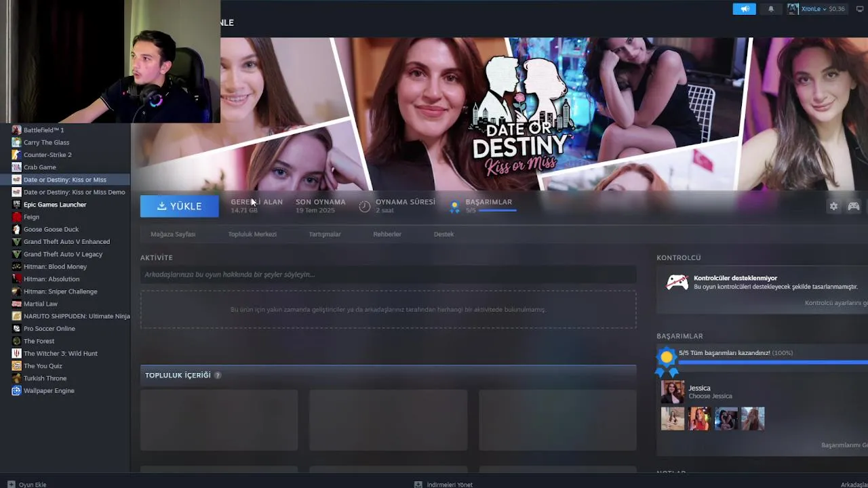Click the XronLe profile avatar
This screenshot has height=488, width=868.
pos(793,9)
